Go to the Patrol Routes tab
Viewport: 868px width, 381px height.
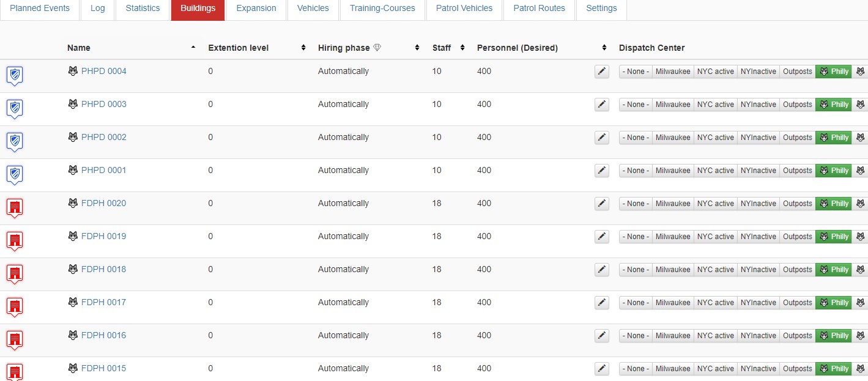coord(539,9)
